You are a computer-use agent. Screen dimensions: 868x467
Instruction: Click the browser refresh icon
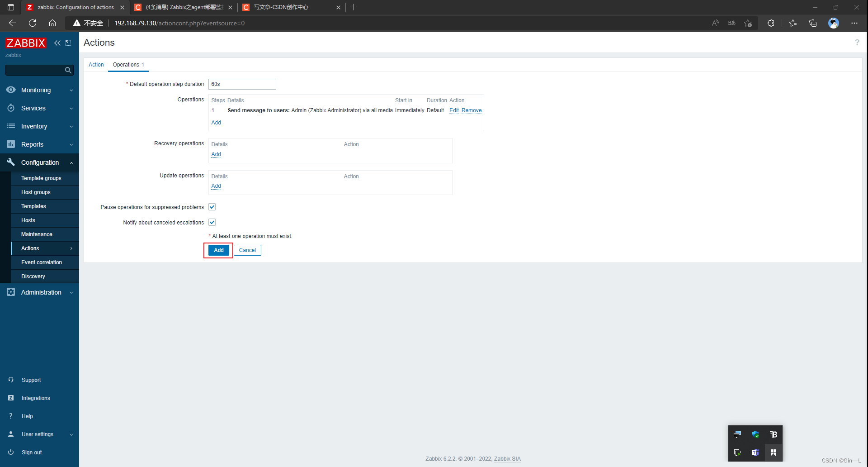33,23
